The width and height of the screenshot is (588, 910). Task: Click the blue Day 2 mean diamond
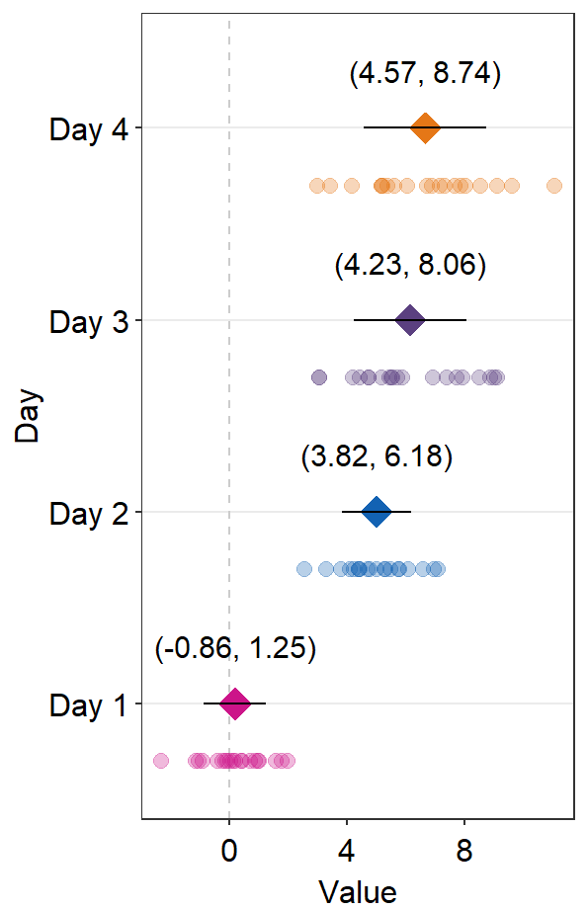pos(377,512)
